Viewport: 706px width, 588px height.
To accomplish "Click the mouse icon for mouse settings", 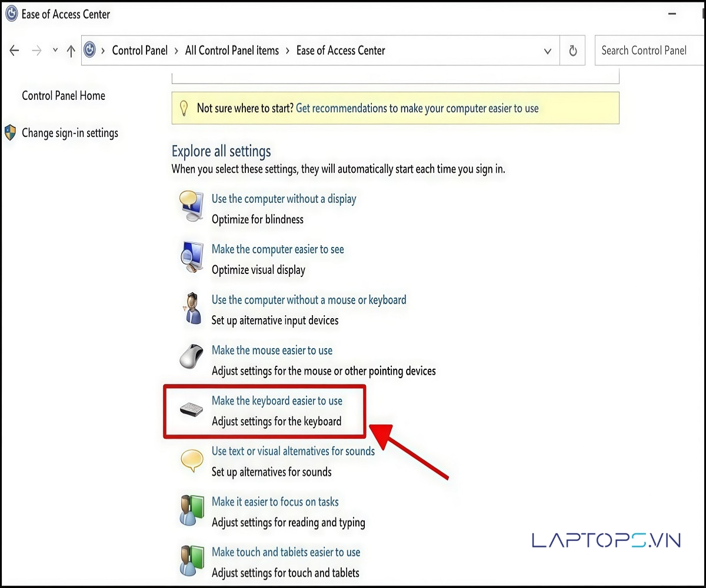I will 191,356.
